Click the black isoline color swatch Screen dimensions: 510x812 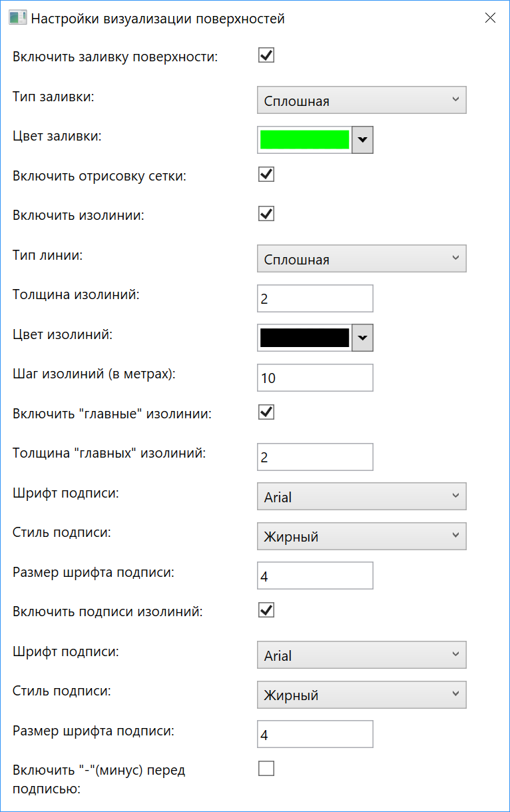[304, 338]
